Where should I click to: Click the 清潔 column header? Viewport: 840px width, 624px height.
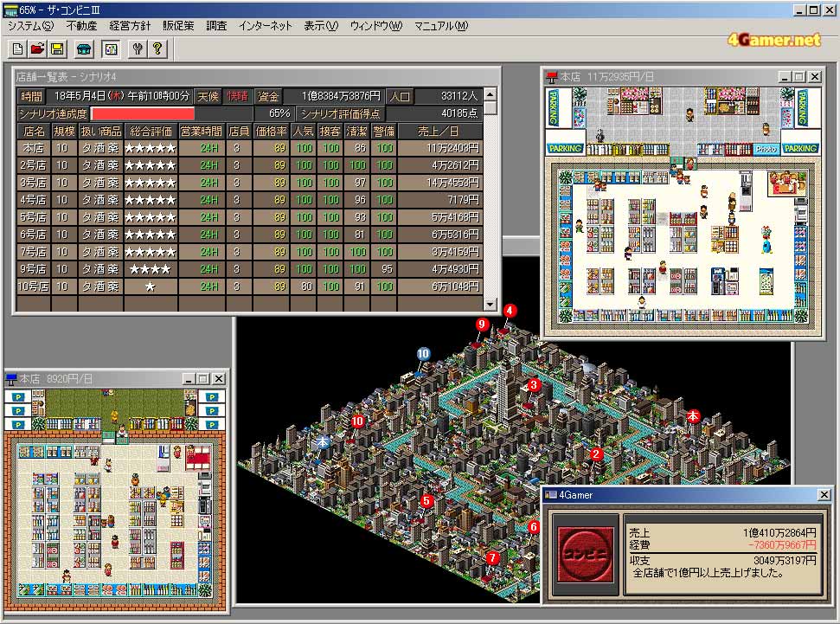tap(356, 131)
